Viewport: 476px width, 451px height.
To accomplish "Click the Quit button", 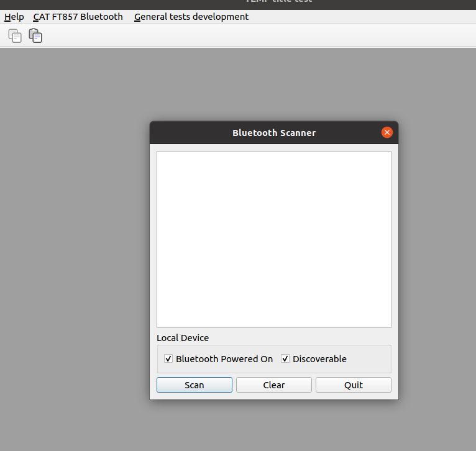I will (354, 385).
